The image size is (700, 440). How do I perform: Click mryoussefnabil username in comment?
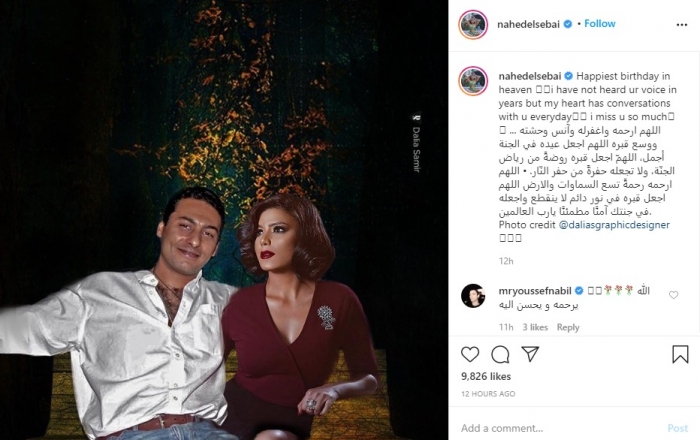coord(535,291)
